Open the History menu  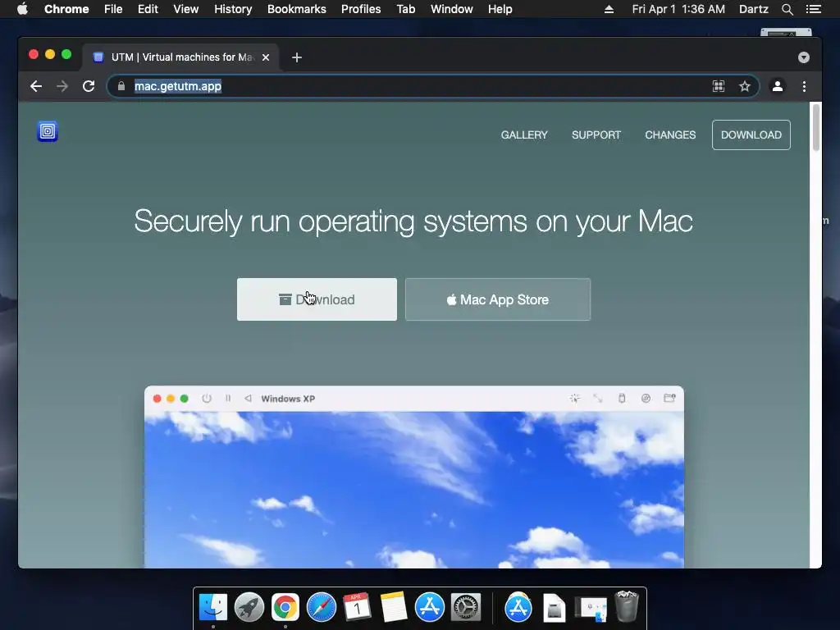[233, 9]
